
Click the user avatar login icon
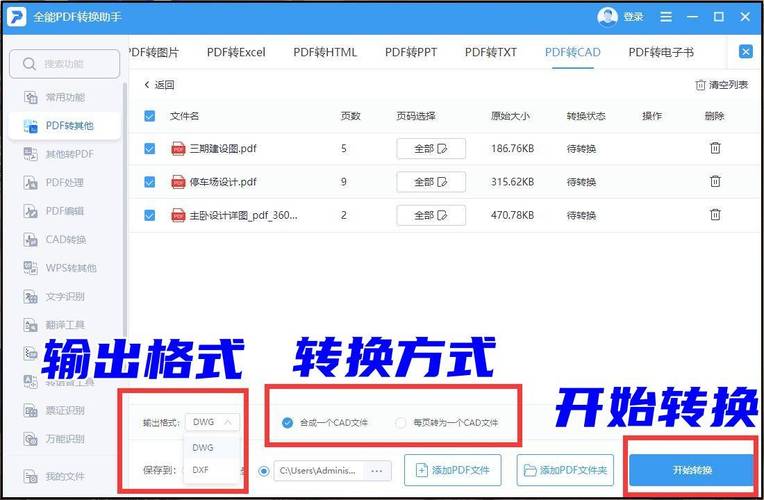607,17
